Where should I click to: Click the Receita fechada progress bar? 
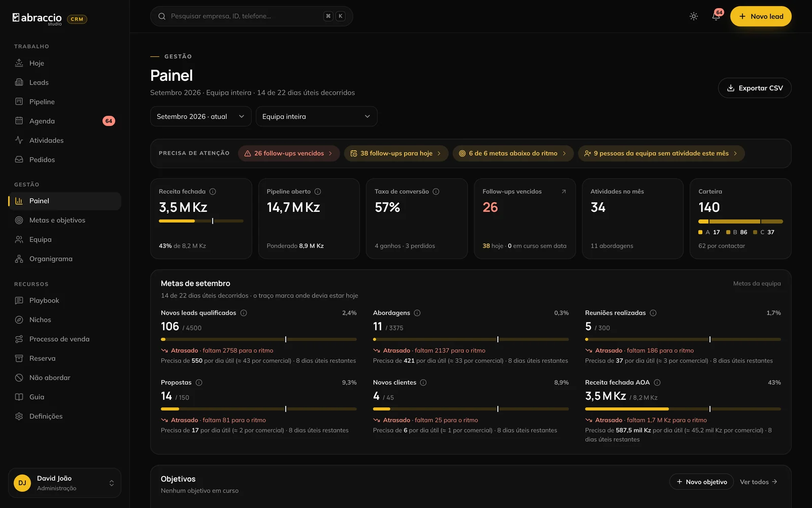click(x=201, y=221)
